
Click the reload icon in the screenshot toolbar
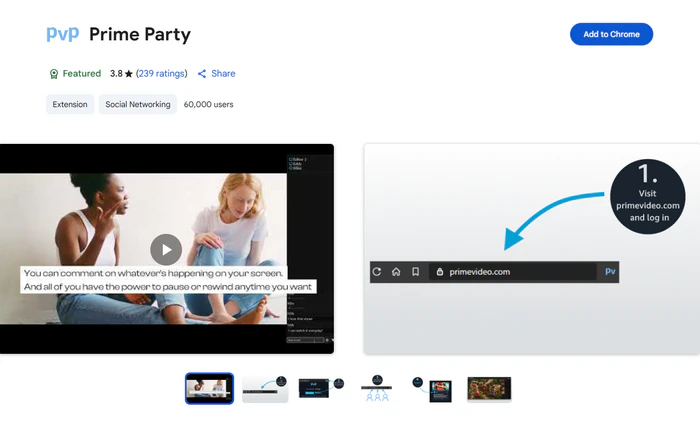(x=377, y=271)
